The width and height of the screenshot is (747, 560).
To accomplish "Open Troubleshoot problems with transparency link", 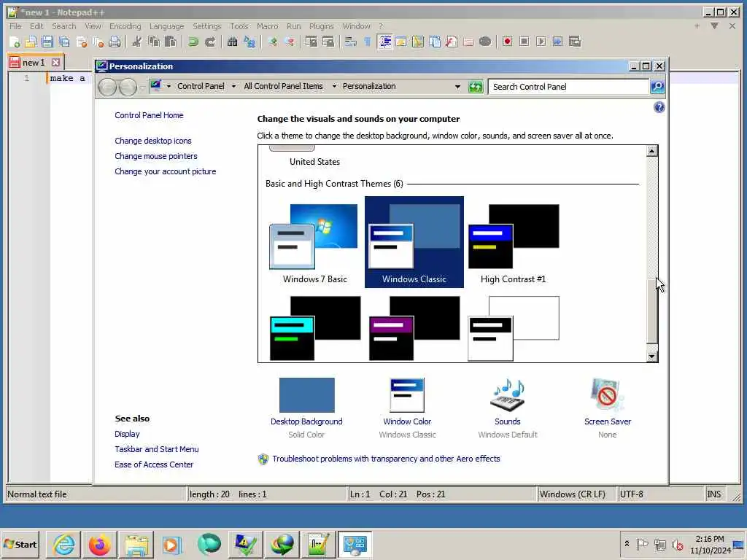I will pyautogui.click(x=386, y=459).
